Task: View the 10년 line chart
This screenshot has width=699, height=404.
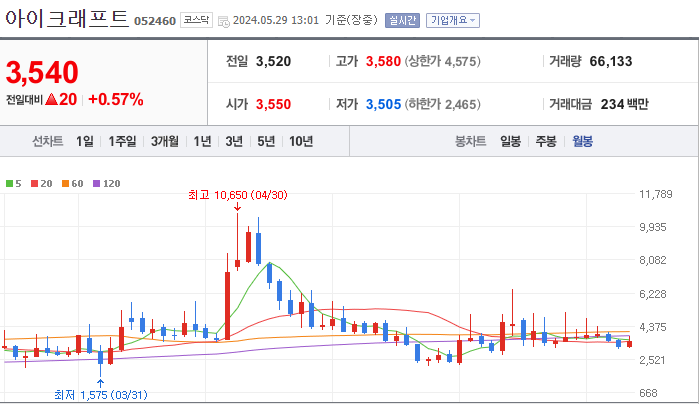Action: (x=301, y=141)
